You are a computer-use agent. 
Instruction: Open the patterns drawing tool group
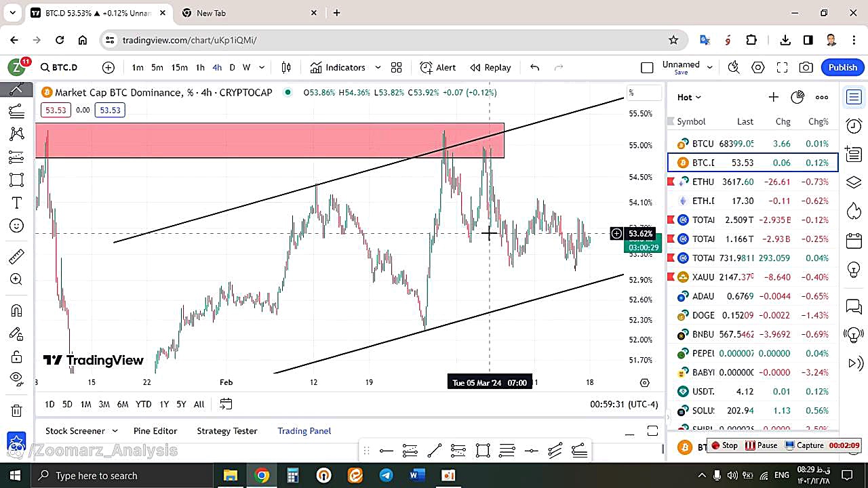pyautogui.click(x=16, y=134)
